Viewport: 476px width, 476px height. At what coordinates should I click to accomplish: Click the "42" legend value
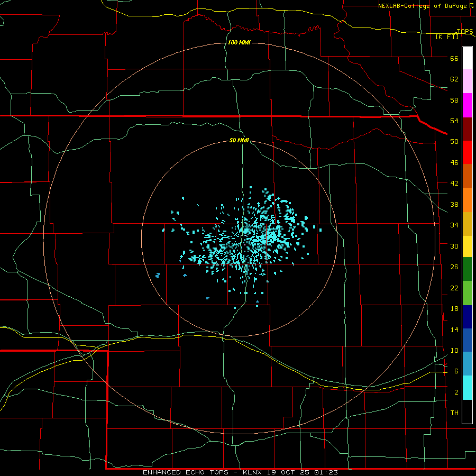(x=454, y=184)
